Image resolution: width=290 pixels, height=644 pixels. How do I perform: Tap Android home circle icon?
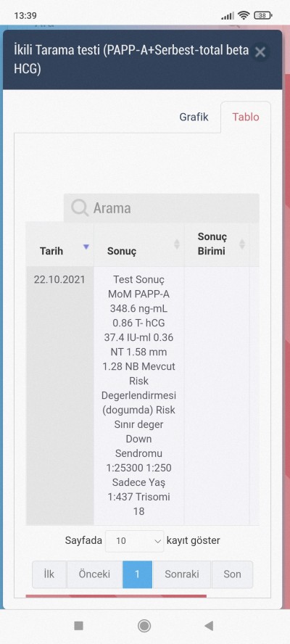coord(144,626)
